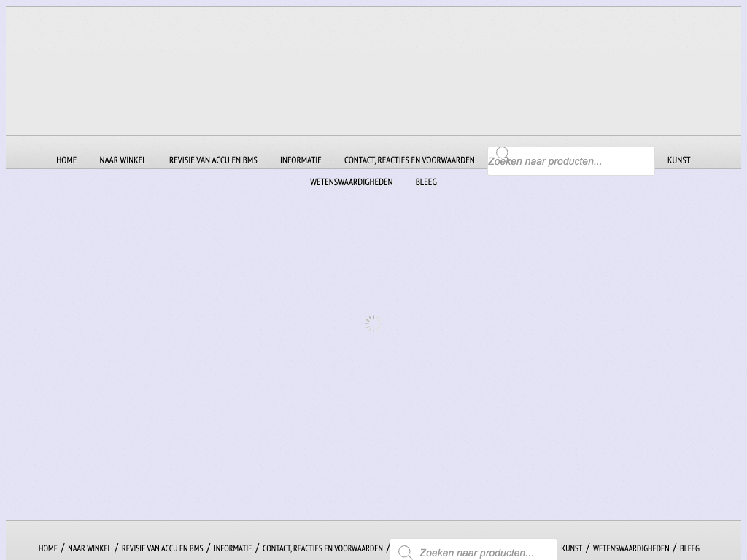Open footer WETENSWAARDIGHEDEN link
The height and width of the screenshot is (560, 747).
(x=631, y=548)
